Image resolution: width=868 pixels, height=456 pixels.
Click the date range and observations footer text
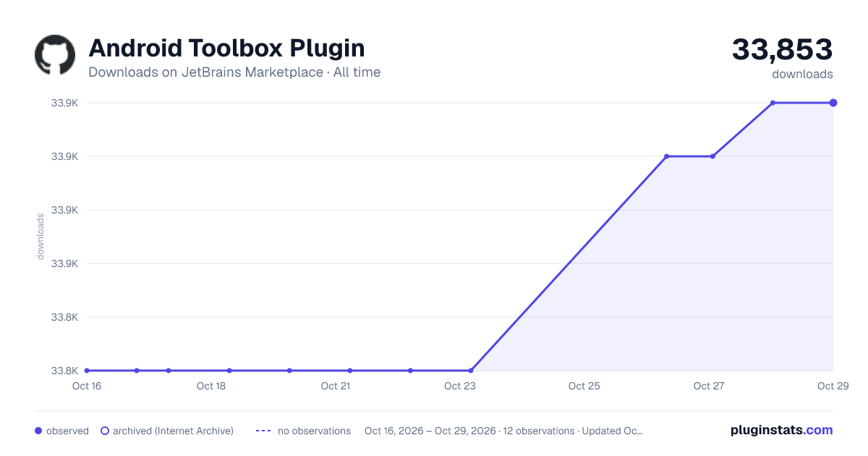503,431
